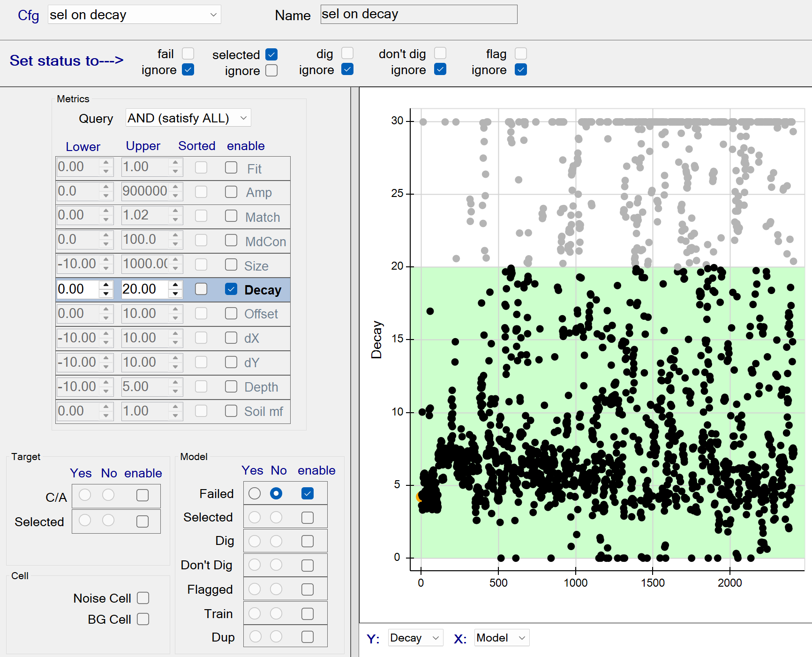Uncheck the Failed model enable checkbox

click(308, 493)
